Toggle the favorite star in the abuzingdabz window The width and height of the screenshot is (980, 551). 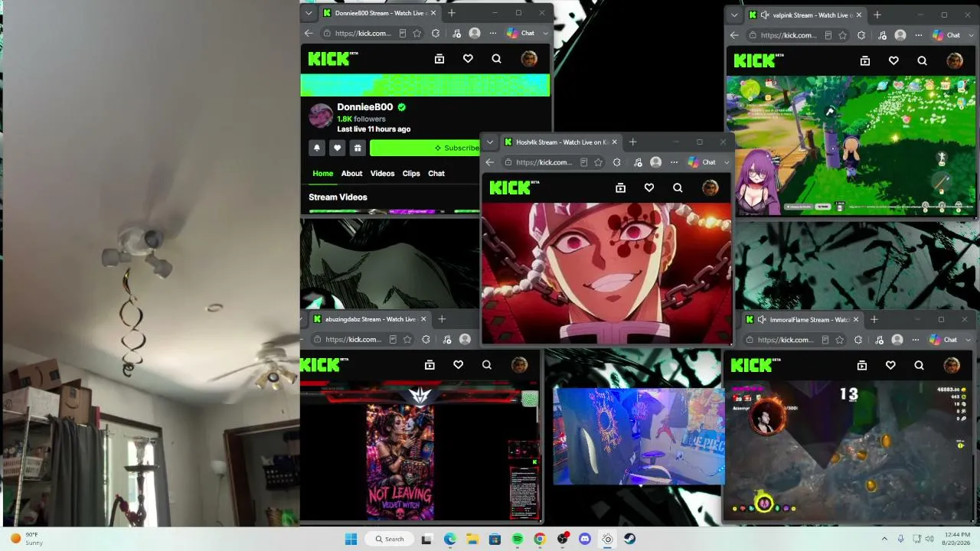pyautogui.click(x=407, y=340)
